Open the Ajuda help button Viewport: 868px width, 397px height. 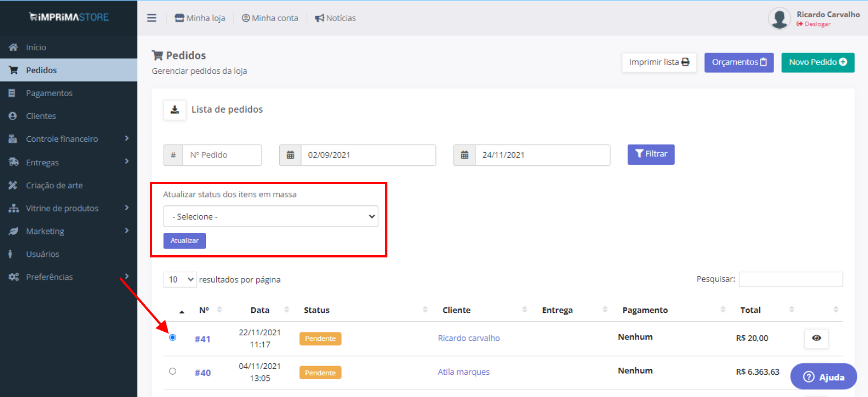click(823, 377)
